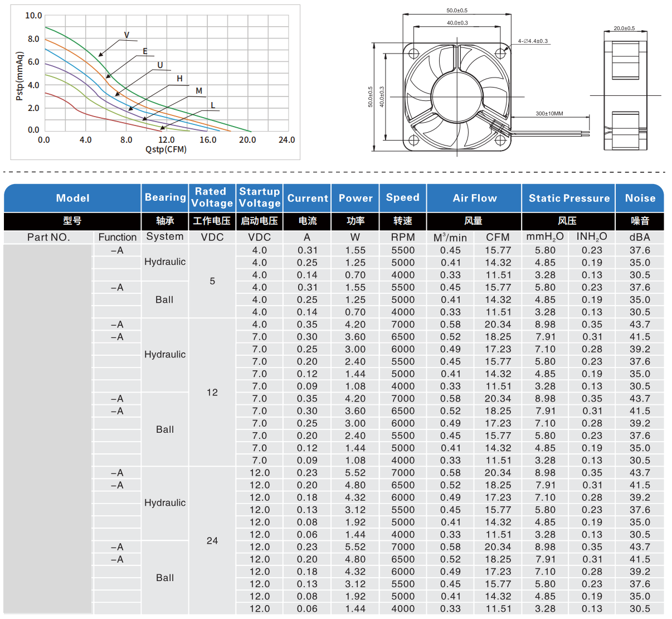The width and height of the screenshot is (672, 619).
Task: Click the '300±10MM' wire length dimension
Action: 549,113
